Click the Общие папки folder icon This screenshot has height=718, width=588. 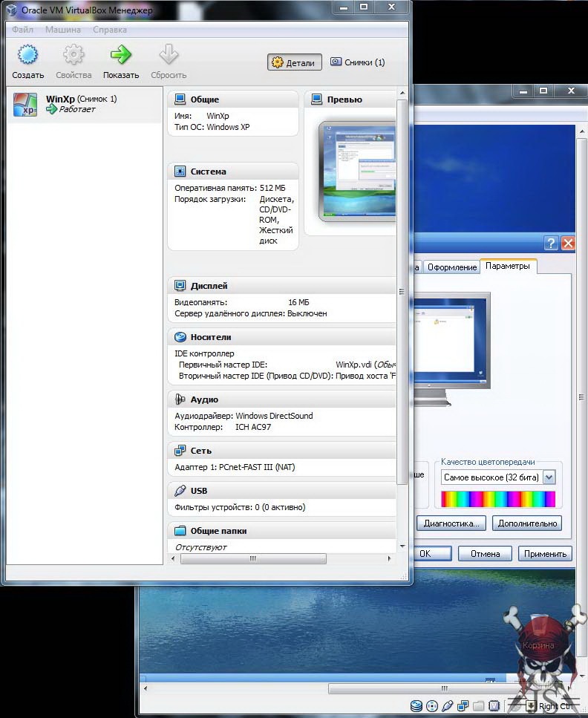coord(180,531)
